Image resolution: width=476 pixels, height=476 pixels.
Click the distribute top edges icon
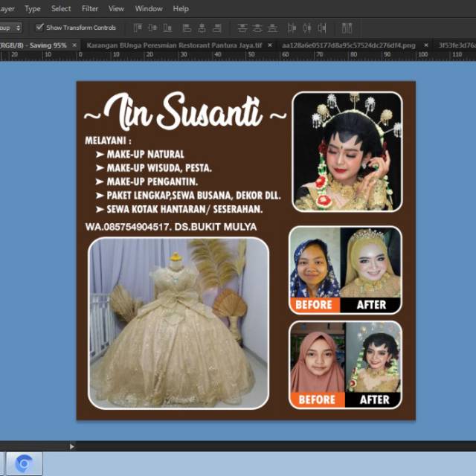[x=242, y=28]
